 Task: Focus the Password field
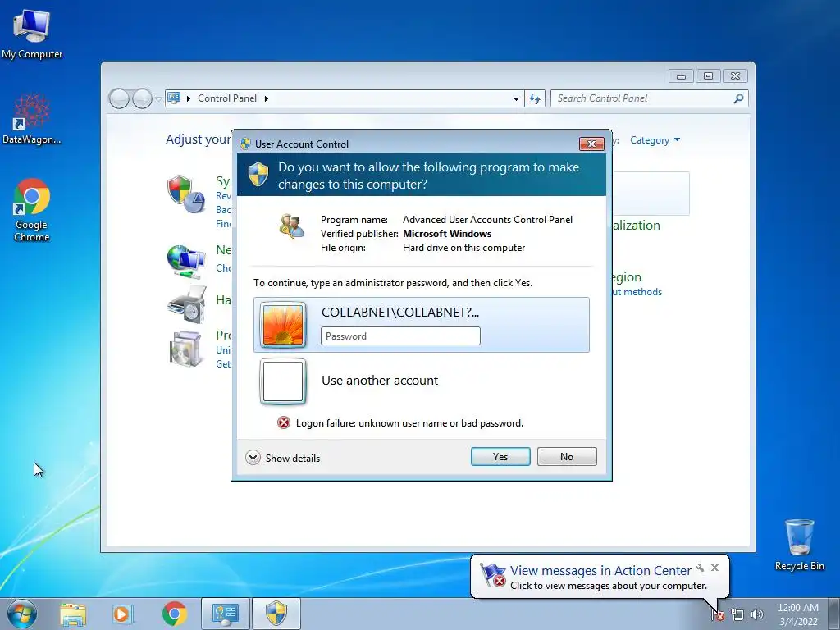(x=400, y=336)
